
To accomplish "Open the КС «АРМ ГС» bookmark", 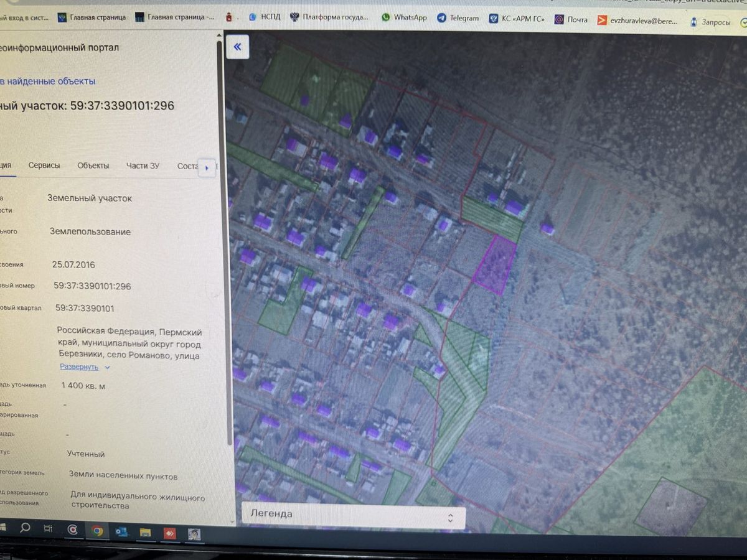I will (x=517, y=19).
